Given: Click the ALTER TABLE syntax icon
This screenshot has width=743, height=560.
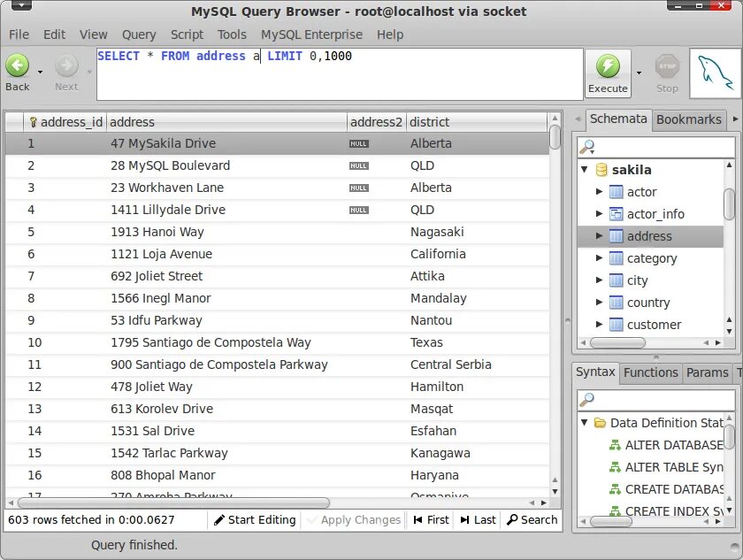Looking at the screenshot, I should tap(615, 467).
